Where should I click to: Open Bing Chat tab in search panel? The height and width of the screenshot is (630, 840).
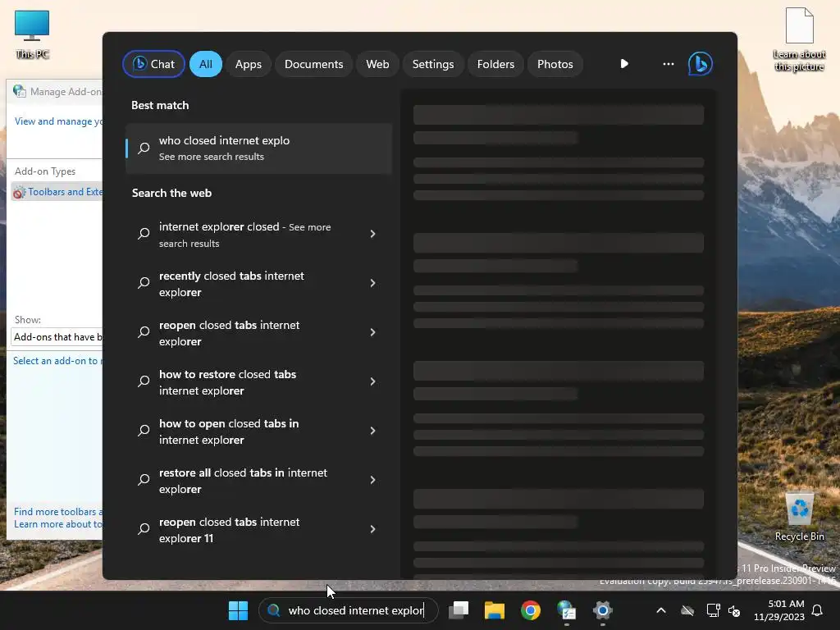point(153,64)
